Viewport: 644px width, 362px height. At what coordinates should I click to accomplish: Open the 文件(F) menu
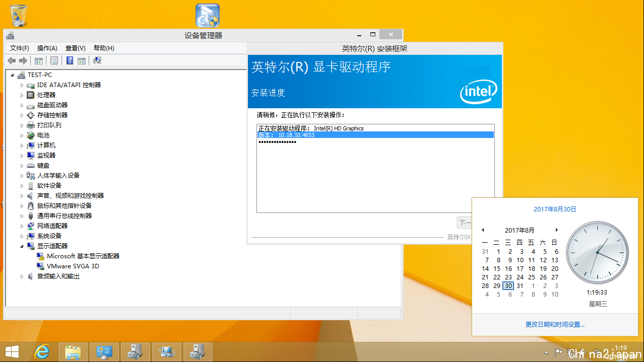pos(20,48)
